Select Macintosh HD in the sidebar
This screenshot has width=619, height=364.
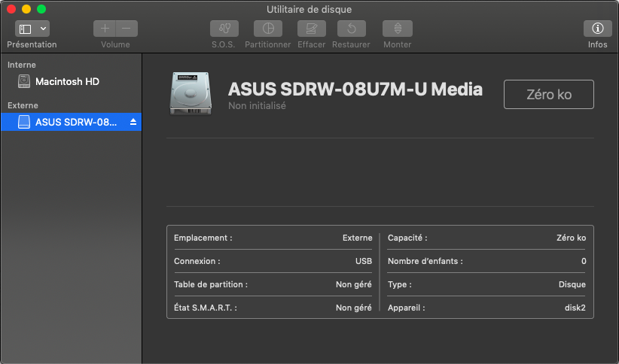(67, 81)
